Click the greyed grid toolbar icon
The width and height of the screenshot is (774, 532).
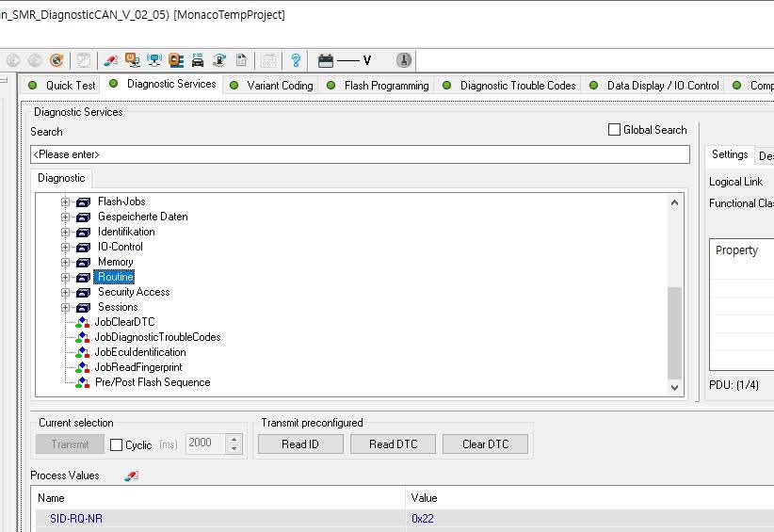point(268,60)
